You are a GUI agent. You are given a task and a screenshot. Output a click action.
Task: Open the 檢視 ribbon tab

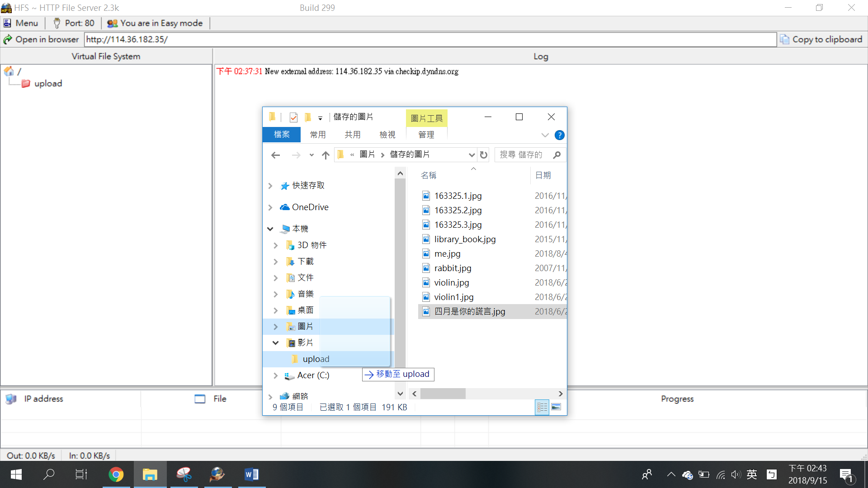[x=387, y=135]
